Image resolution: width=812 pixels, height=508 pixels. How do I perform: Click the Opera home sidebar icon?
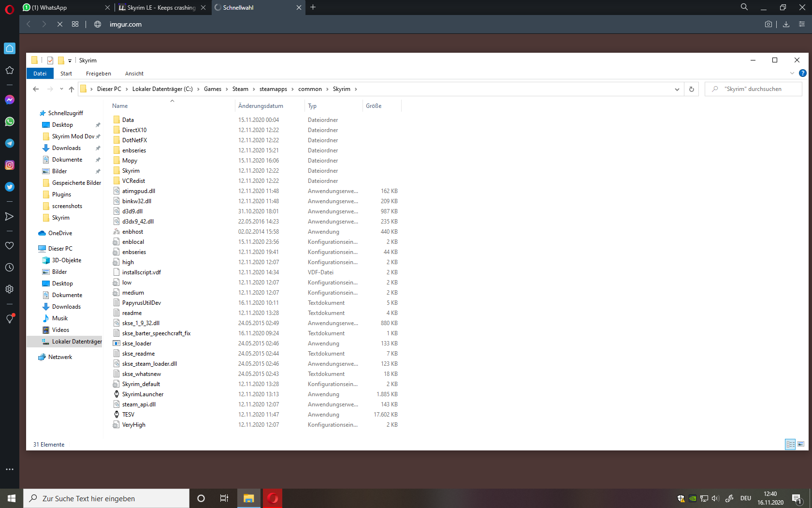point(10,48)
